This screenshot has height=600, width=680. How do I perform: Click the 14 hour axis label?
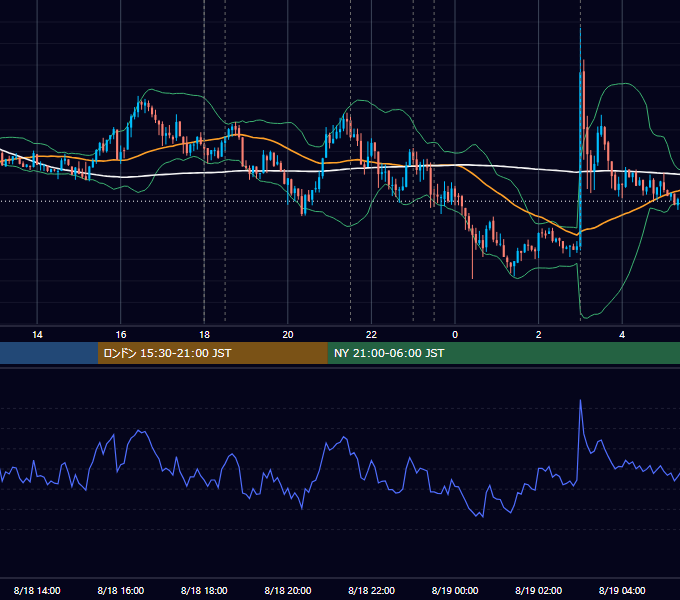[37, 335]
